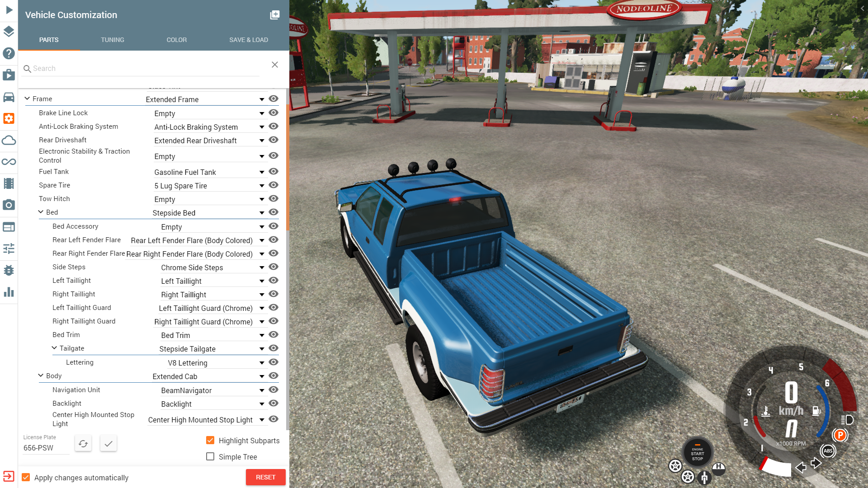Screen dimensions: 868x488
Task: Click the fuel pump indicator icon
Action: coord(816,411)
